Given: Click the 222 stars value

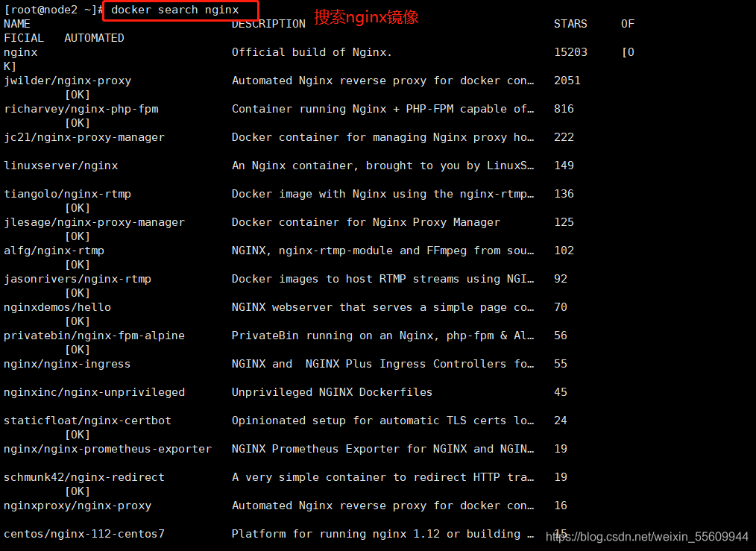Looking at the screenshot, I should pyautogui.click(x=564, y=137).
